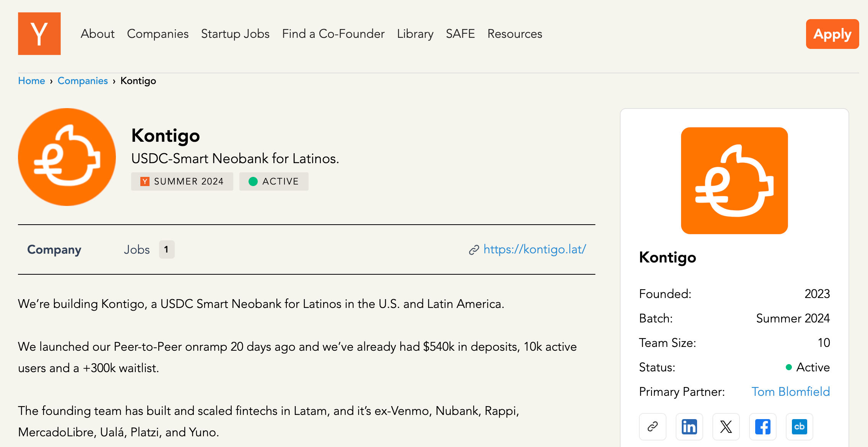The width and height of the screenshot is (868, 447).
Task: Click the Home breadcrumb link
Action: pyautogui.click(x=31, y=81)
